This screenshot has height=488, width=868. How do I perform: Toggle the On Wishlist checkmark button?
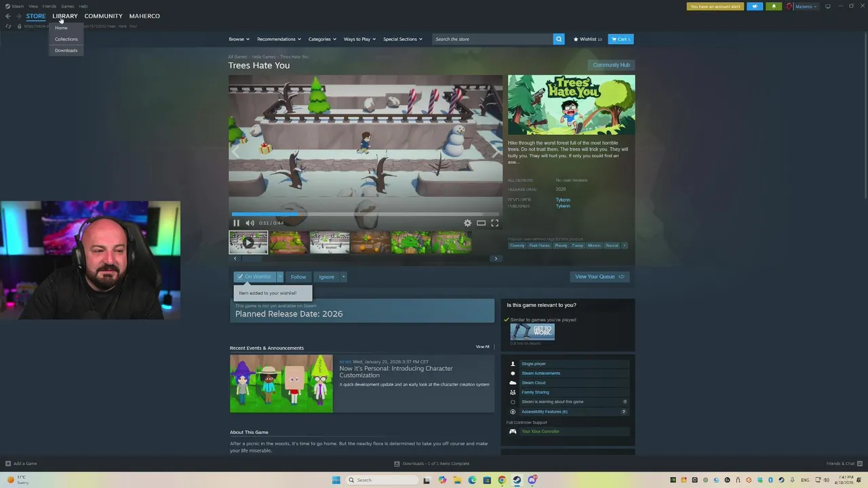pos(254,277)
